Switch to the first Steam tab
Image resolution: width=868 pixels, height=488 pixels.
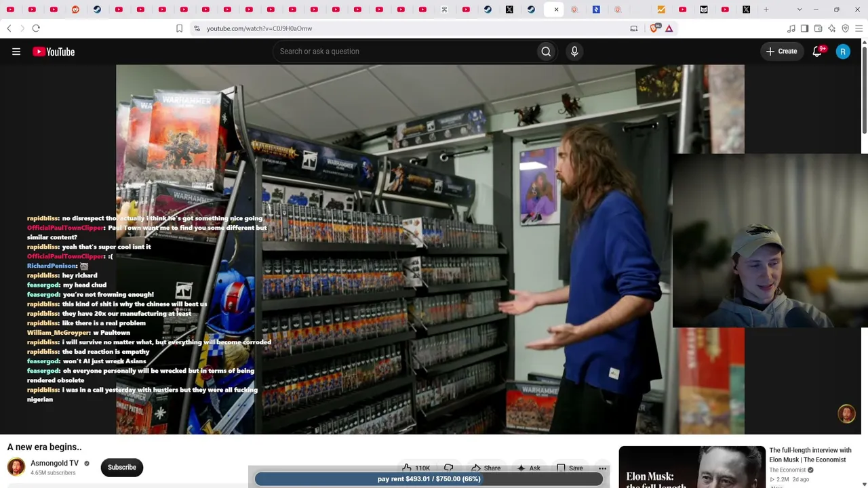97,9
